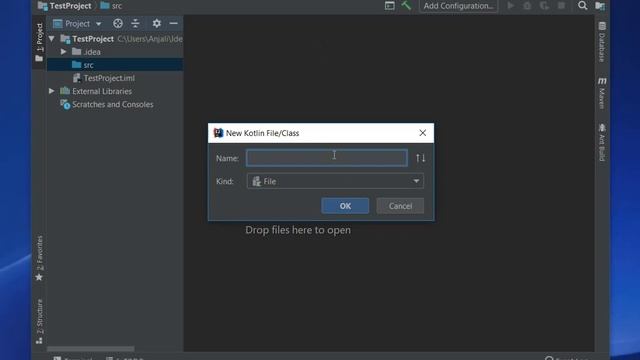Viewport: 640px width, 360px height.
Task: Click the green Build hammer icon
Action: 406,5
